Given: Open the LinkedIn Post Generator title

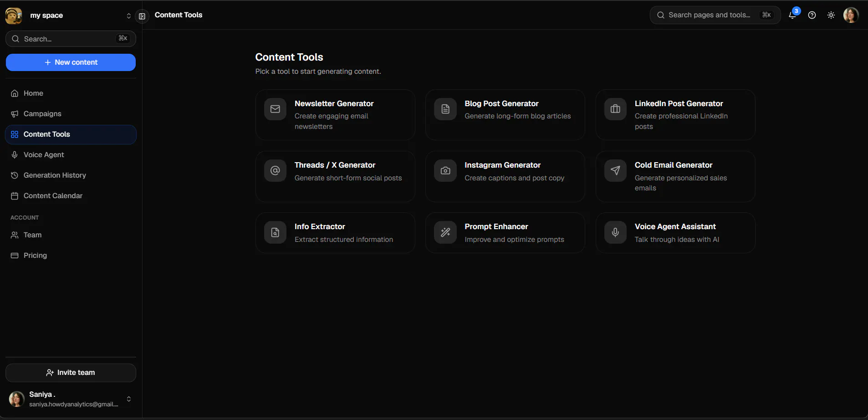Looking at the screenshot, I should point(679,104).
